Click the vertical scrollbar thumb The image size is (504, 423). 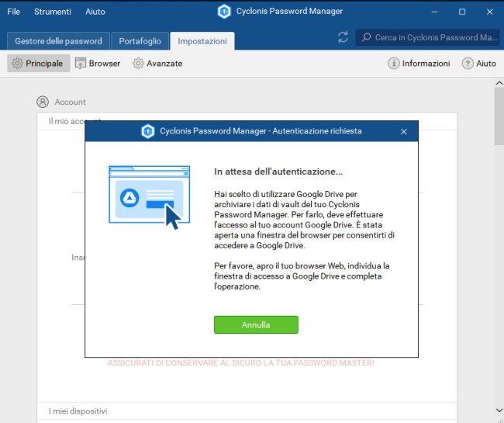tap(499, 116)
